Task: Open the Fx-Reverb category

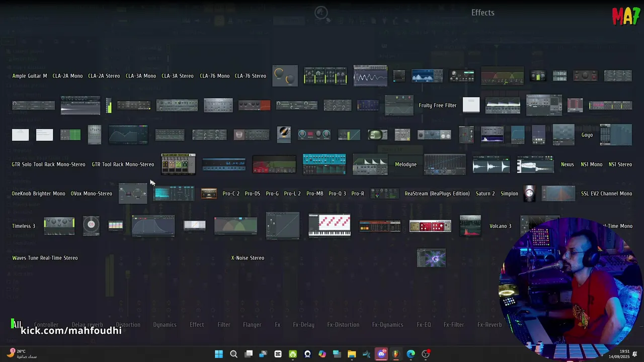Action: [490, 325]
